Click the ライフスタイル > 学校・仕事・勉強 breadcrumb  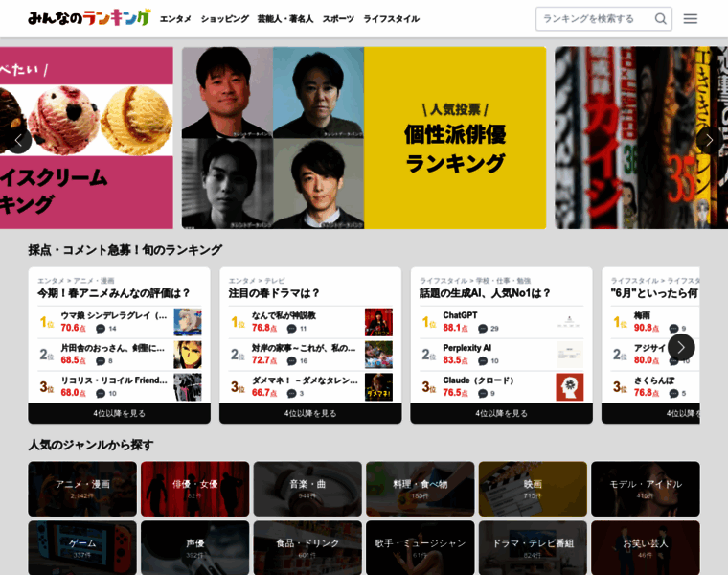475,281
